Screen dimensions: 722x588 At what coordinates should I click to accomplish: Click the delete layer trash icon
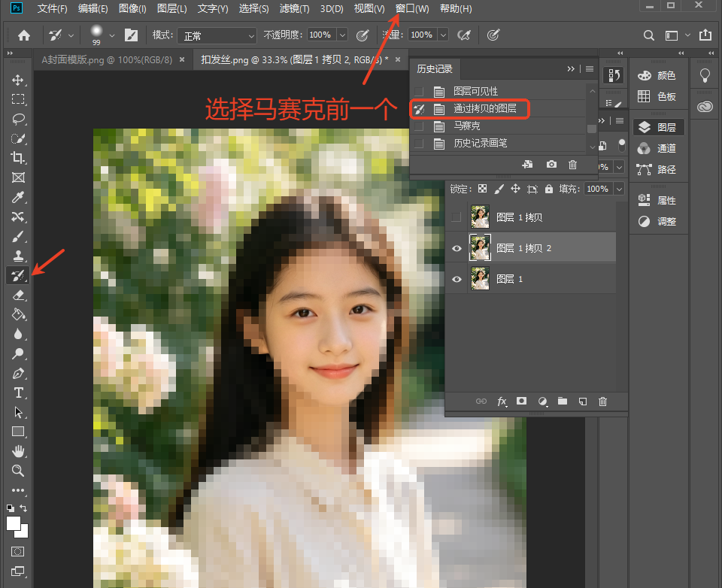click(602, 402)
